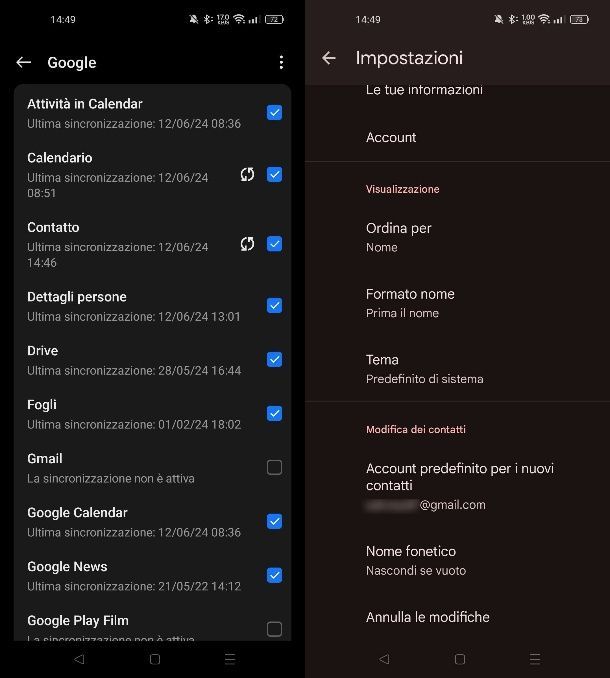Tap the @gmail.com account address

pos(426,505)
